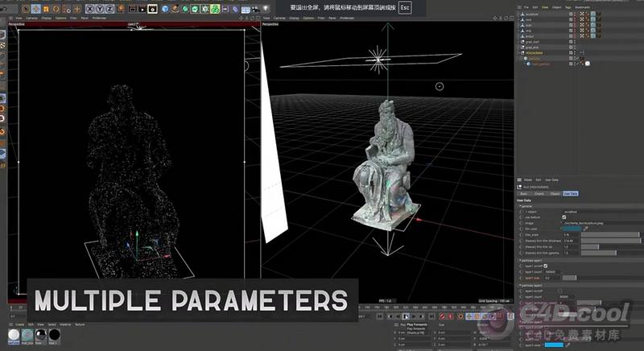644x351 pixels.
Task: Select the Live Selection tool in the top toolbar
Action: point(26,8)
